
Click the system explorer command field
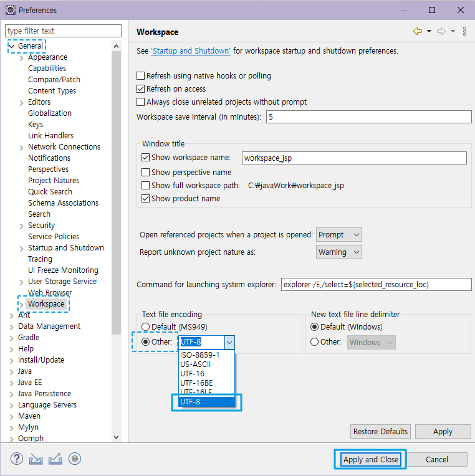point(376,285)
